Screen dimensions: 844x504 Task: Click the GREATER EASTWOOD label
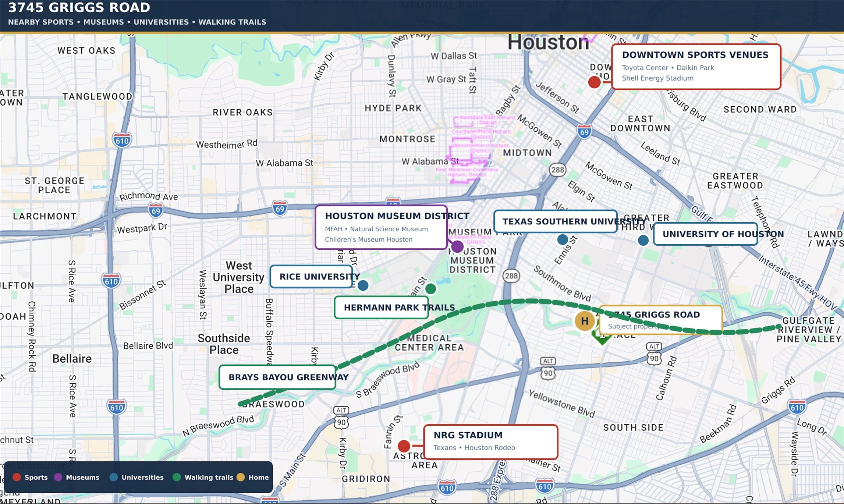[x=735, y=181]
